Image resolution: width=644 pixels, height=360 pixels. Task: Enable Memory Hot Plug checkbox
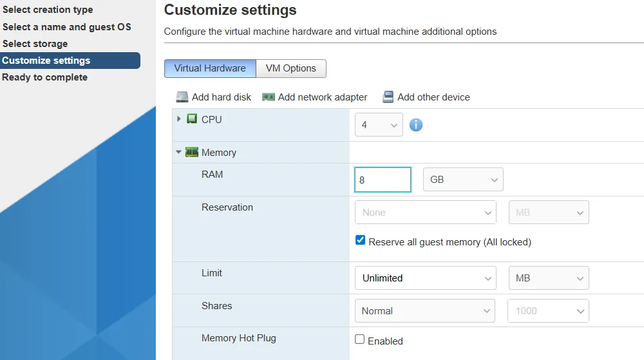(360, 339)
